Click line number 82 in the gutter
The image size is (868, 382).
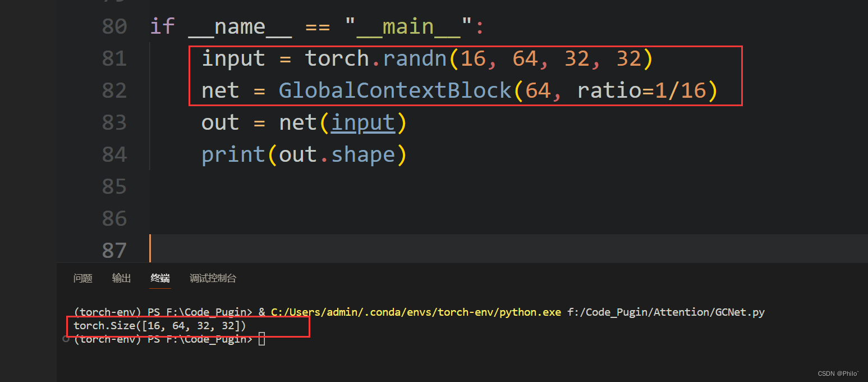[x=114, y=90]
